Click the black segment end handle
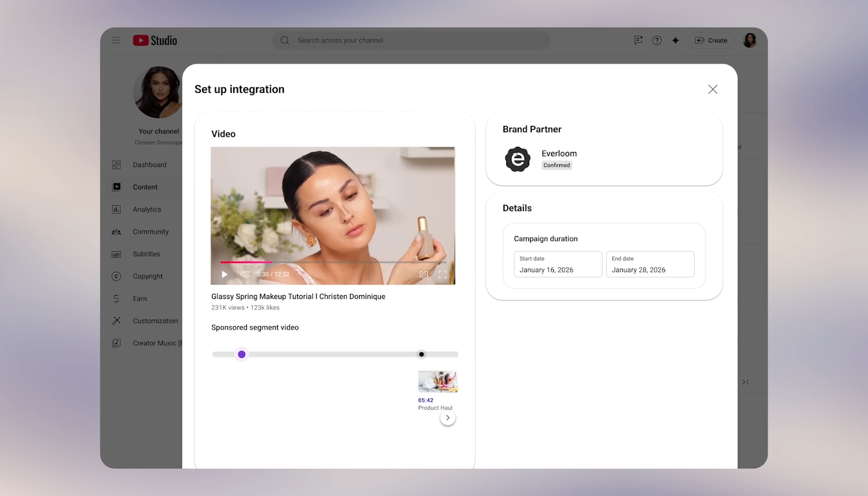The width and height of the screenshot is (868, 496). click(x=422, y=354)
